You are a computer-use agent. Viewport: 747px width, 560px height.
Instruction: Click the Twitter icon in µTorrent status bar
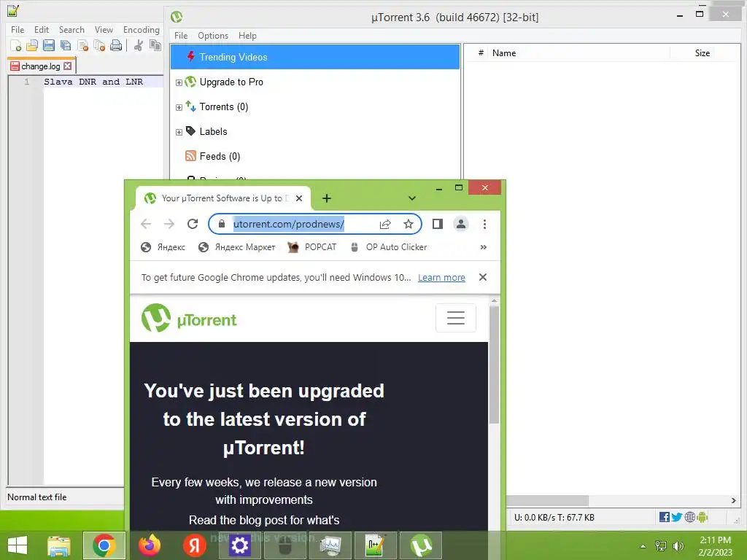click(676, 517)
